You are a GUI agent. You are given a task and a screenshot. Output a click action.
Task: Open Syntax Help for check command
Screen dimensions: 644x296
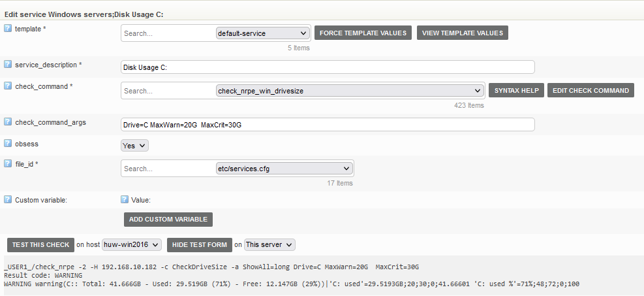tap(516, 90)
